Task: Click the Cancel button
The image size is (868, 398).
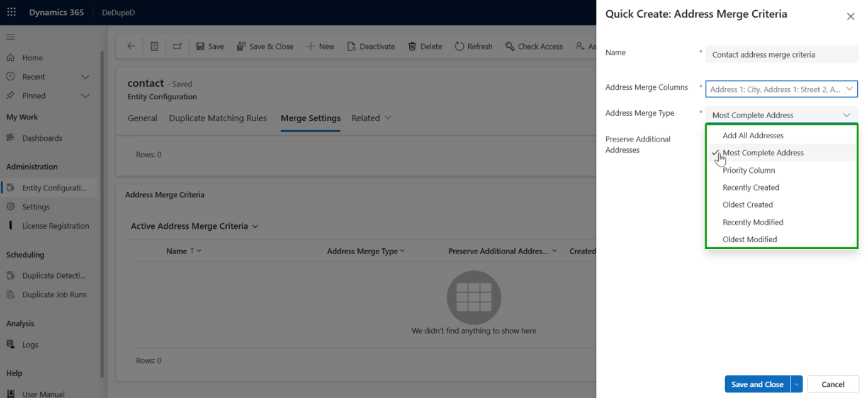Action: coord(832,384)
